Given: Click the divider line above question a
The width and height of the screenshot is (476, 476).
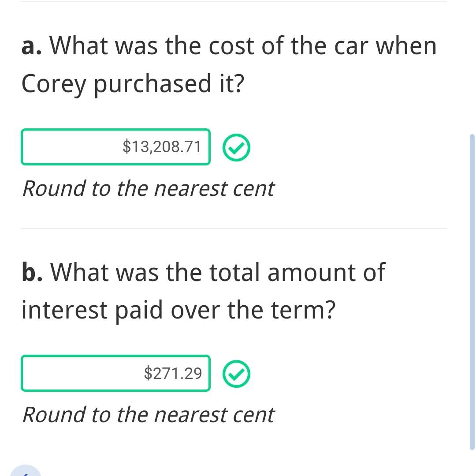Looking at the screenshot, I should (x=234, y=2).
